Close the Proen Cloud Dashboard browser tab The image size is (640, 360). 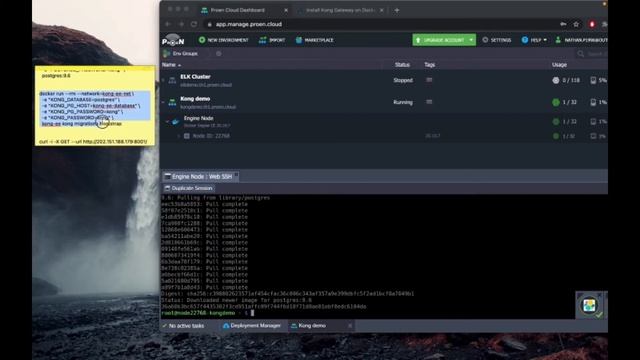(286, 10)
